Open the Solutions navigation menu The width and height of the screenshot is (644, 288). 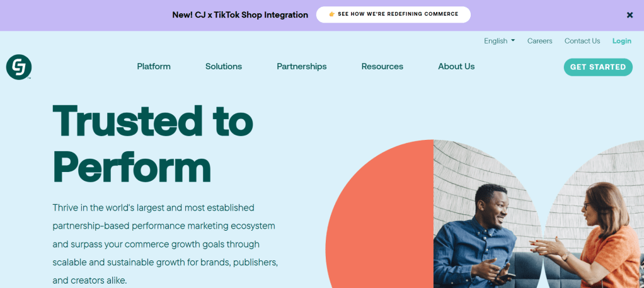tap(224, 66)
